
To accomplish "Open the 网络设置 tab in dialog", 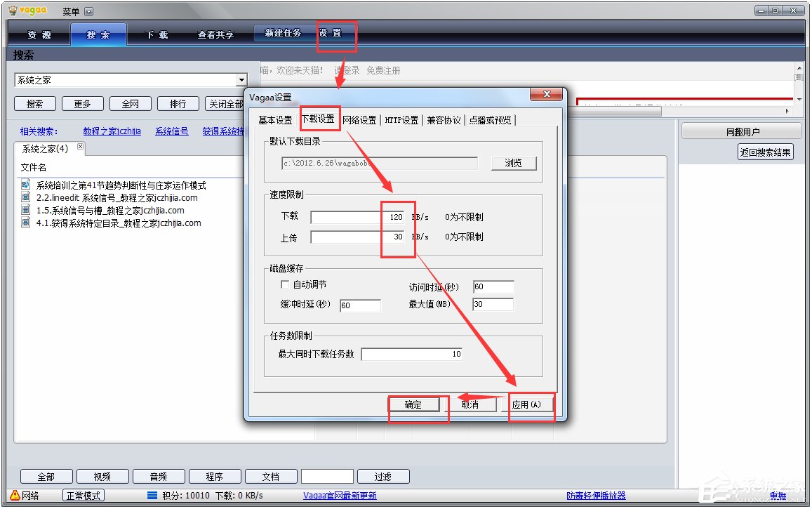I will [359, 120].
